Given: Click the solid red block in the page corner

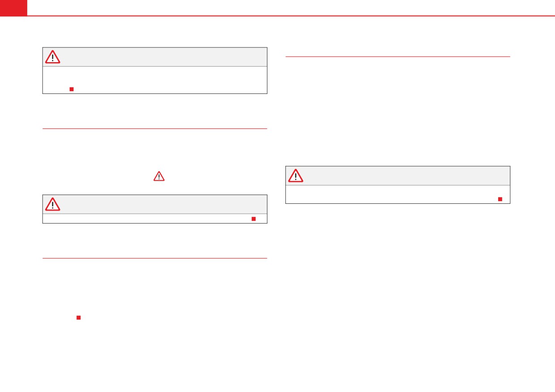Looking at the screenshot, I should (x=13, y=8).
